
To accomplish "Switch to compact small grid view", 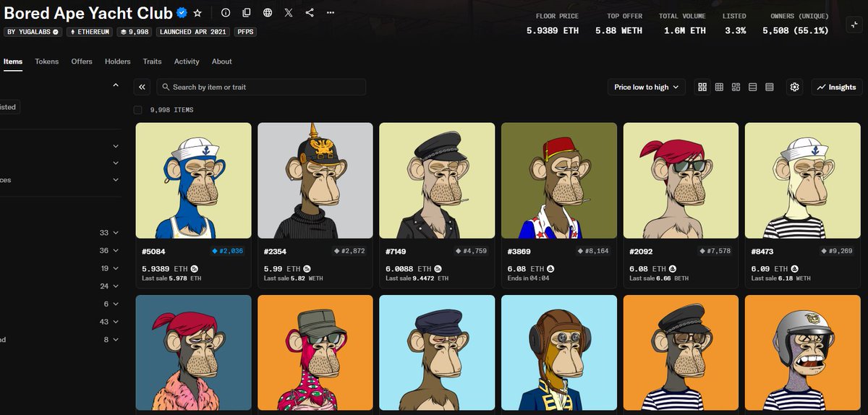I will point(719,87).
